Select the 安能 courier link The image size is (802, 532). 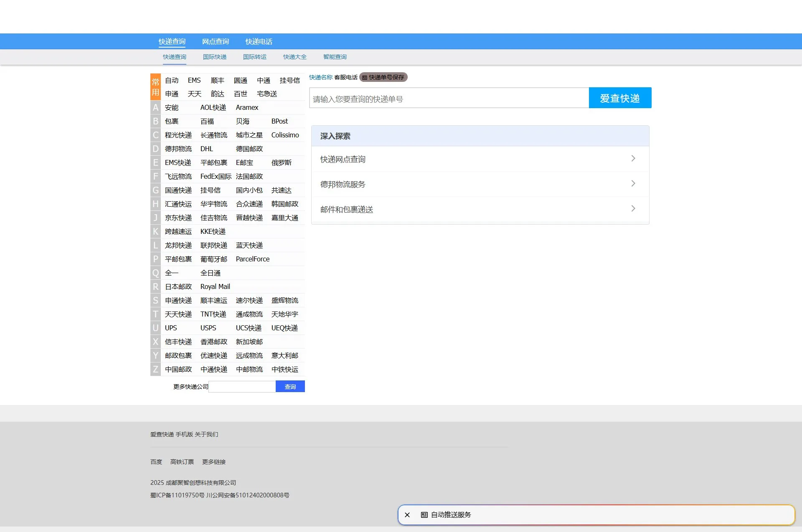coord(172,108)
